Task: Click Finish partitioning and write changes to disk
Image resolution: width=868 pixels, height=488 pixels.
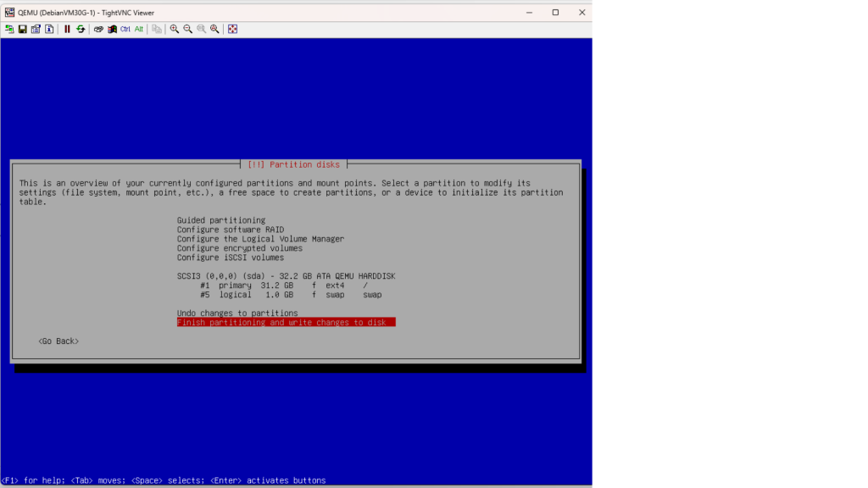Action: pos(286,323)
